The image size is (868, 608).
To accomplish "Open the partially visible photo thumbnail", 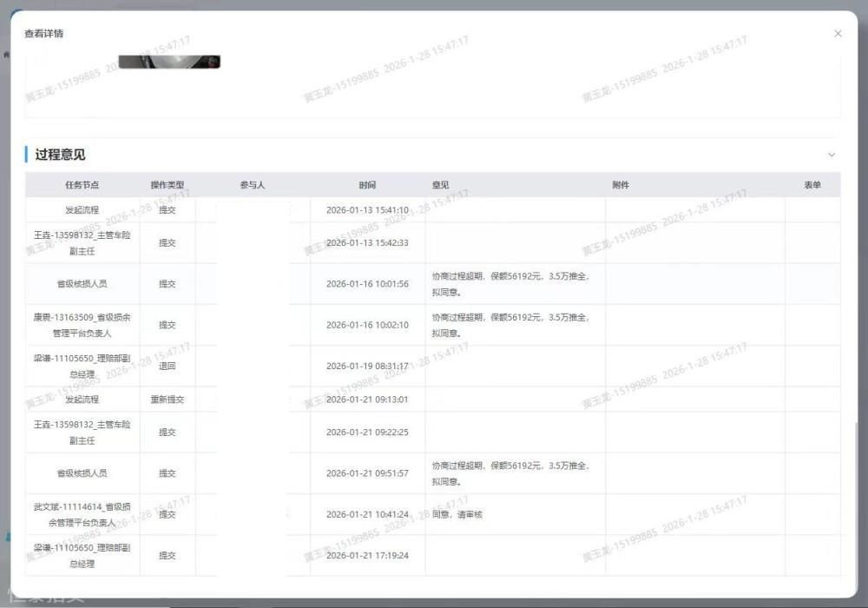I will click(x=169, y=62).
